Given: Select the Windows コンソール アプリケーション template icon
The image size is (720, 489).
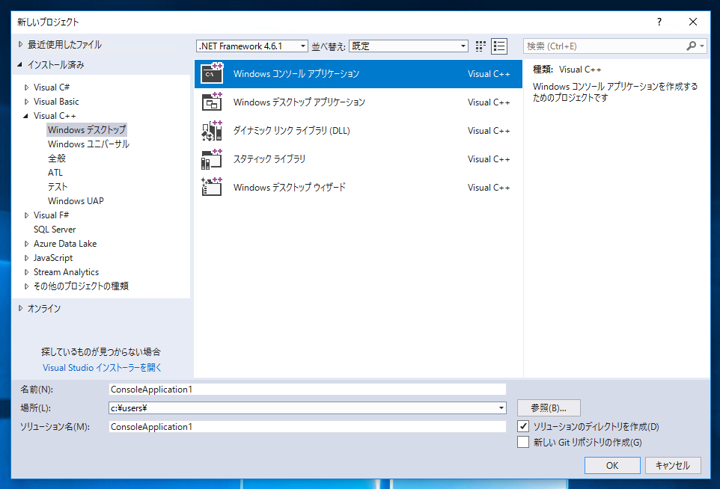Looking at the screenshot, I should click(212, 73).
